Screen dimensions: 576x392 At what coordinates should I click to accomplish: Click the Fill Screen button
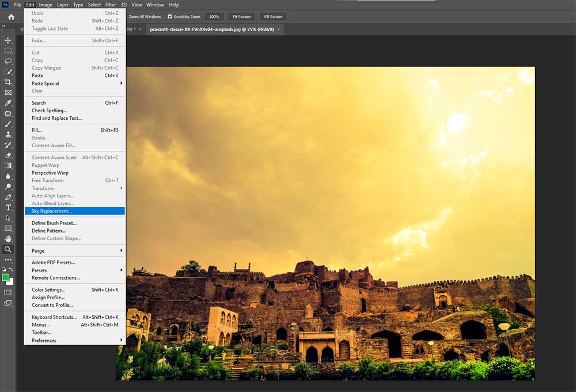tap(272, 17)
